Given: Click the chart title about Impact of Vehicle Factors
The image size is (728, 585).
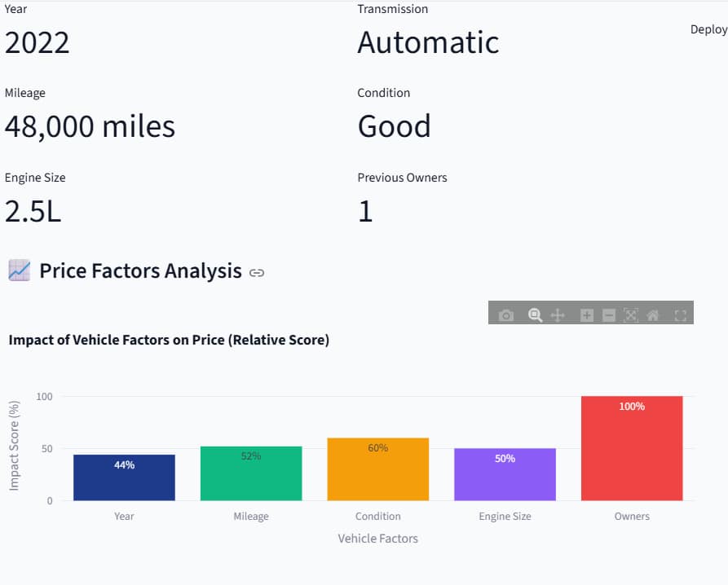Looking at the screenshot, I should click(x=169, y=340).
